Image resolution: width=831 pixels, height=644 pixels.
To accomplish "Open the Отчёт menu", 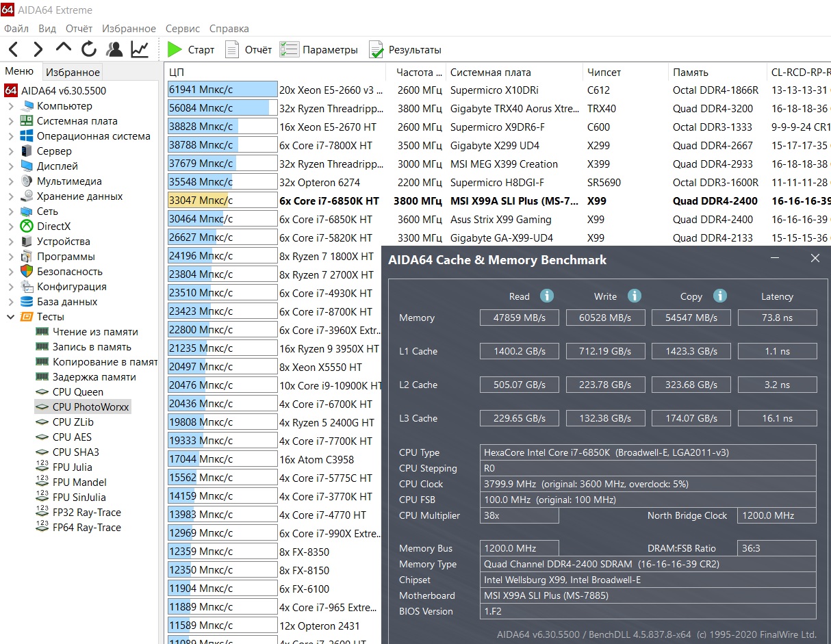I will (79, 29).
